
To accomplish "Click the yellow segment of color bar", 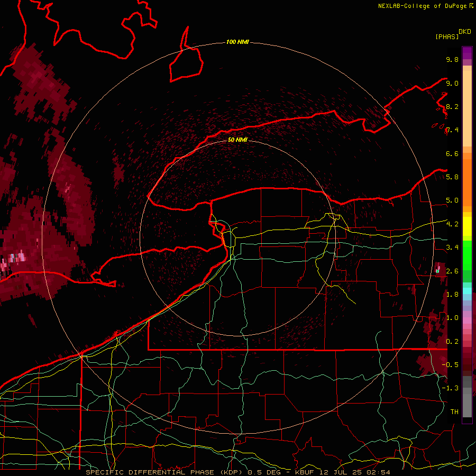I will coord(467,226).
